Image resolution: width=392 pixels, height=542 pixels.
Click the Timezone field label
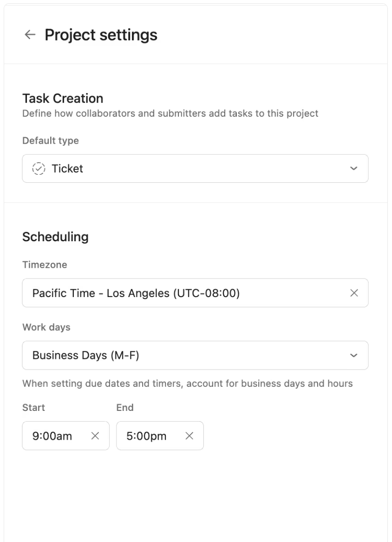tap(45, 264)
